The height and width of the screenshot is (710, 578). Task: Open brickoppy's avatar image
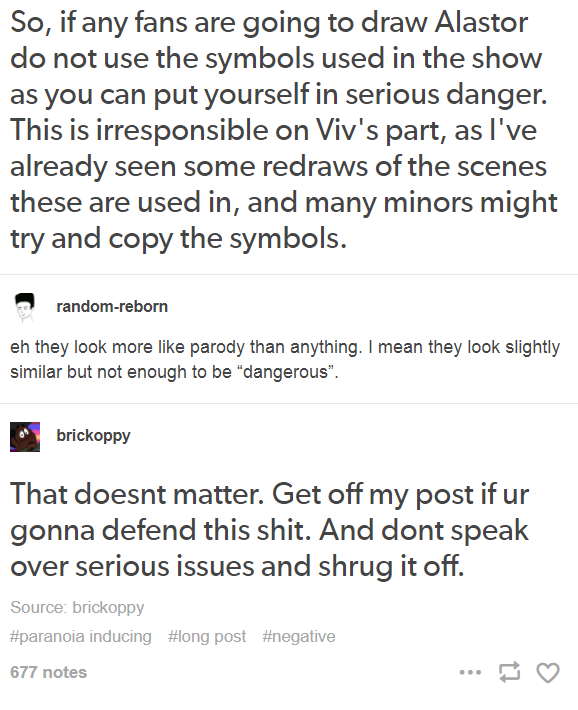pos(25,437)
